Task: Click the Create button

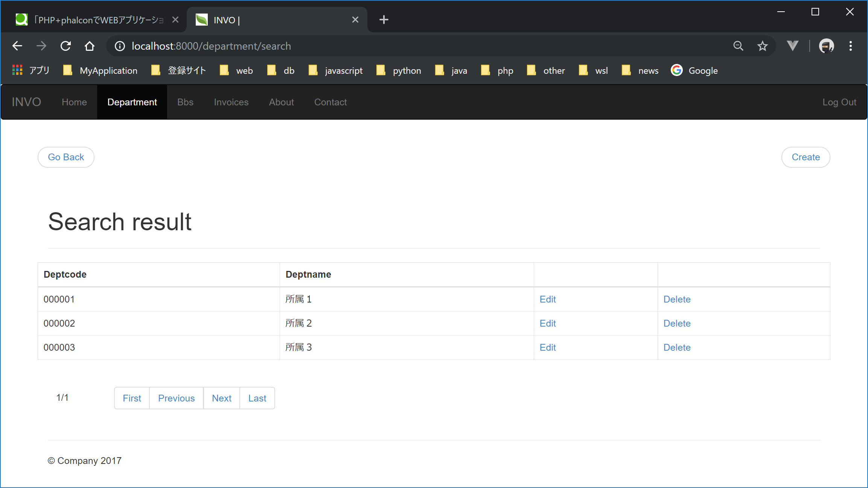Action: [x=806, y=157]
